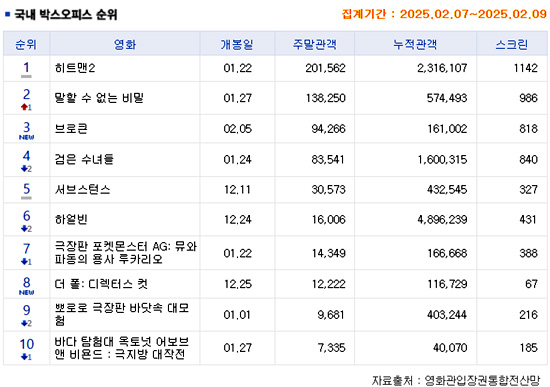Click the release date 12.11

[x=237, y=190]
